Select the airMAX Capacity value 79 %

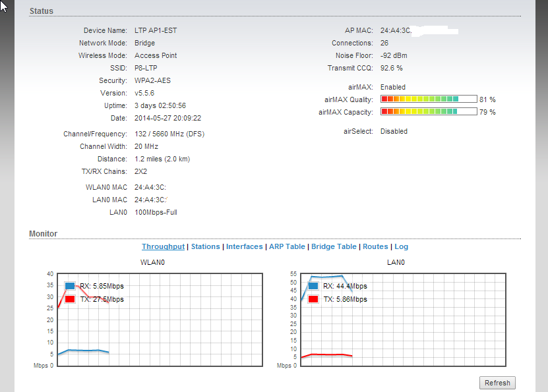pyautogui.click(x=487, y=112)
